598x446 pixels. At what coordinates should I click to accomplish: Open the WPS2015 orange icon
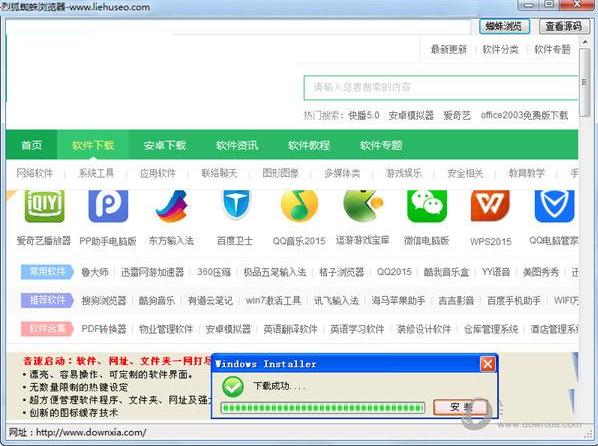(490, 206)
